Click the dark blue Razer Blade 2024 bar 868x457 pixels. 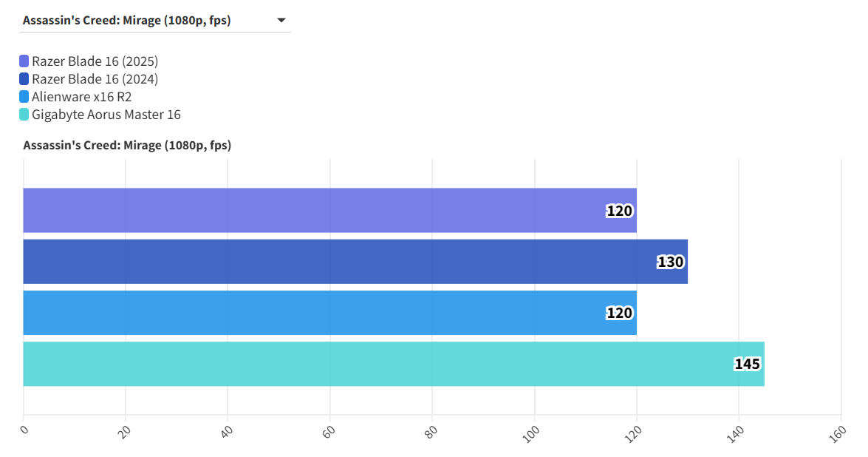click(x=332, y=262)
